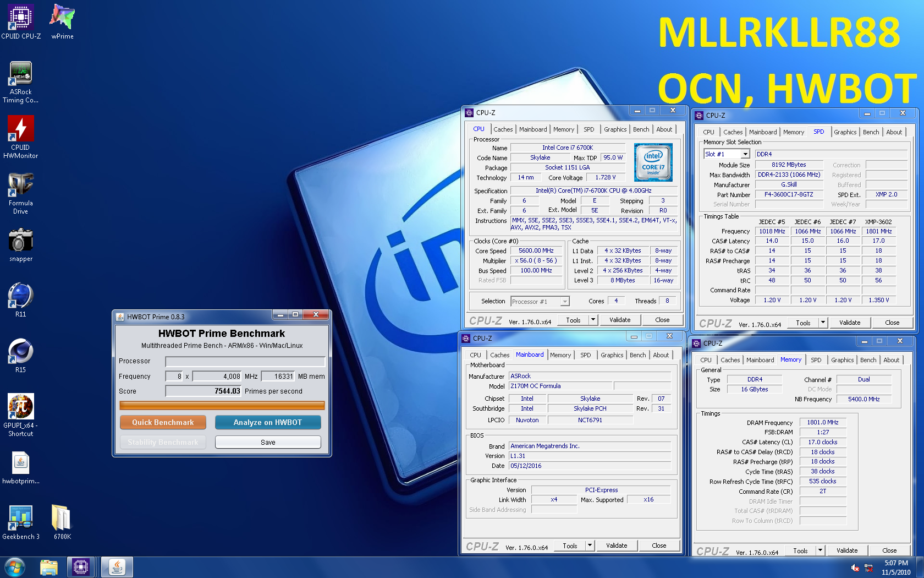Open Tools dropdown arrow in Mainboard window
The image size is (924, 578).
pos(589,546)
